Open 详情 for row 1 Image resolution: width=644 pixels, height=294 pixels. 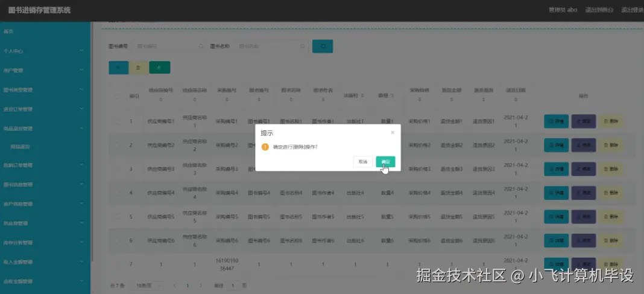click(556, 121)
